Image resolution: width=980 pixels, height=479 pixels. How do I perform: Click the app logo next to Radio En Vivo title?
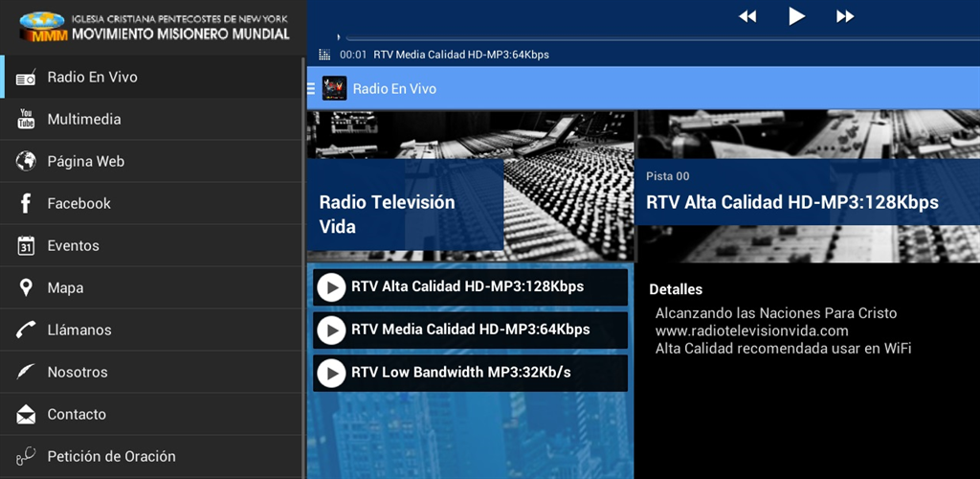click(x=334, y=89)
